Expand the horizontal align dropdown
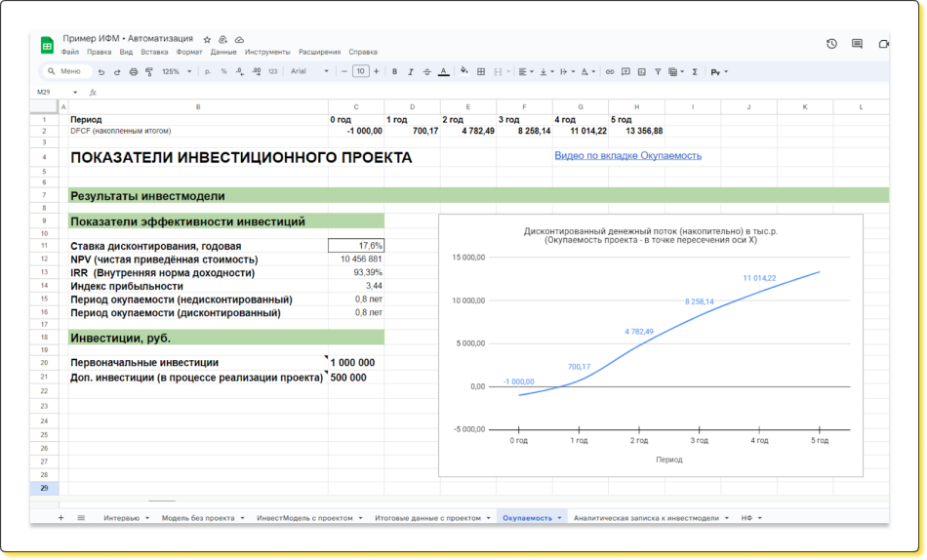This screenshot has height=560, width=927. pyautogui.click(x=525, y=71)
